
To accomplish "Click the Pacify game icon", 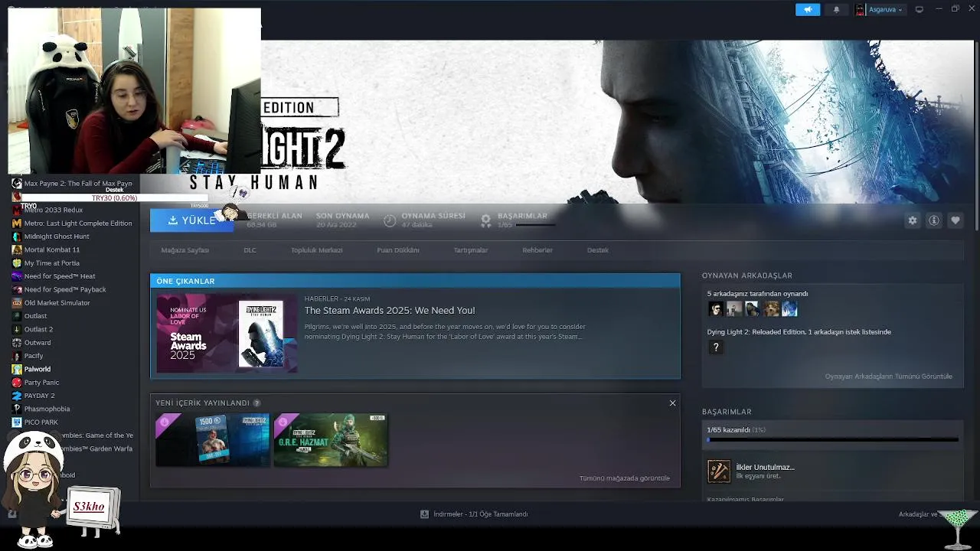I will pyautogui.click(x=17, y=356).
